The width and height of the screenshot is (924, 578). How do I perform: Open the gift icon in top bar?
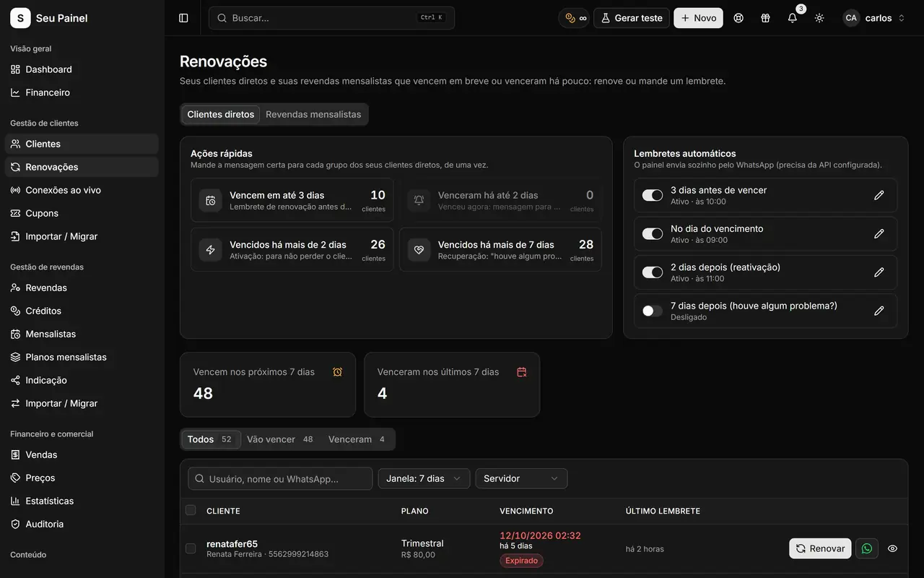(x=765, y=18)
